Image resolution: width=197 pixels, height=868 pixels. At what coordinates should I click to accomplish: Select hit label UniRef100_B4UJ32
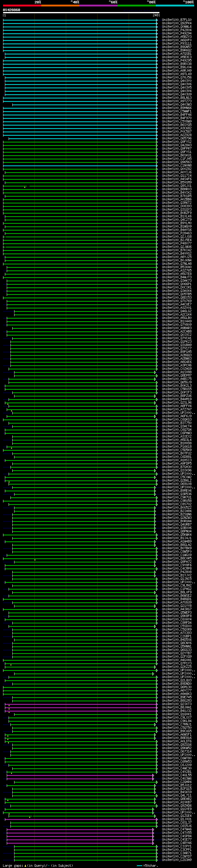[177, 711]
